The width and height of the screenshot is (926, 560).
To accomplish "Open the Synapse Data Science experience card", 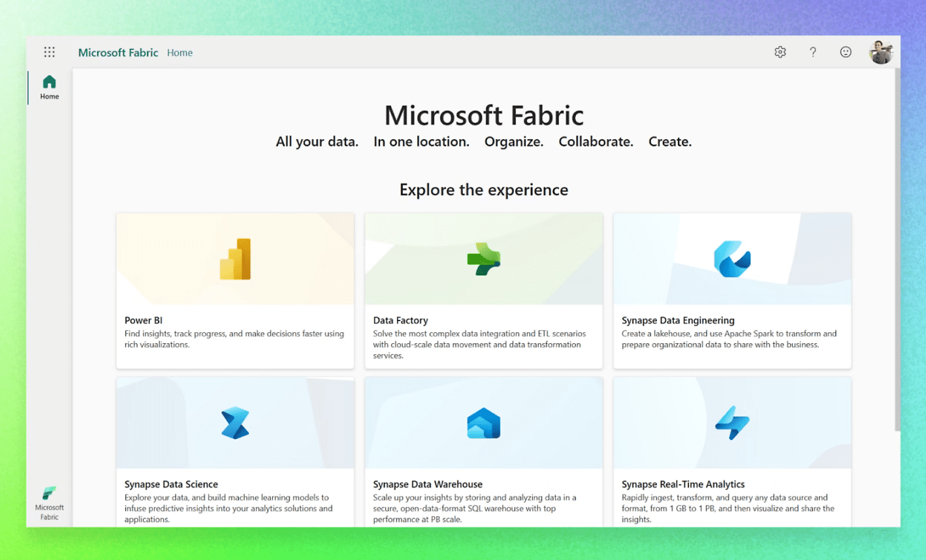I will 235,450.
